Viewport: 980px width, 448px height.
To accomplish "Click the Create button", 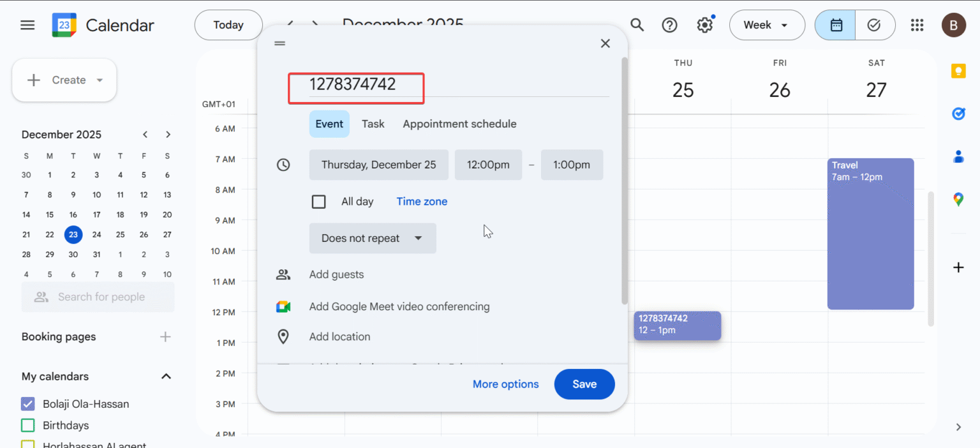I will [x=64, y=80].
